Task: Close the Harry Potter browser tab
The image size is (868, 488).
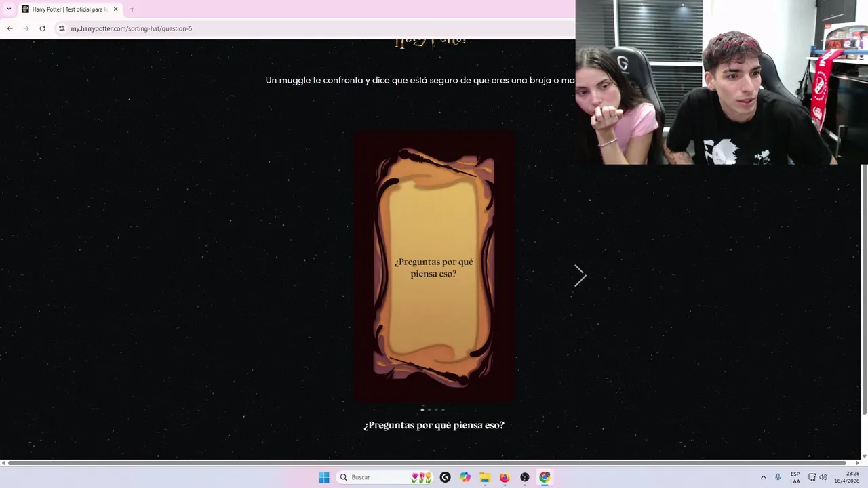Action: [x=115, y=9]
